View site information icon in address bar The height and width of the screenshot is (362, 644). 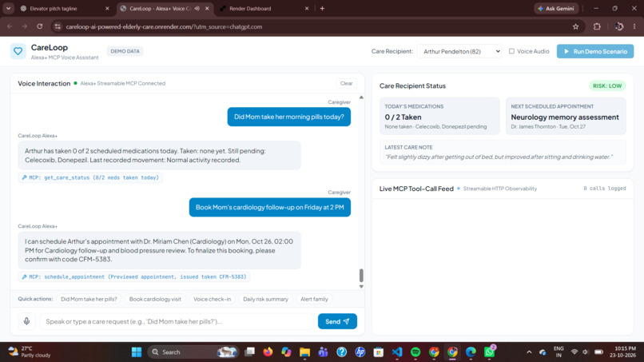tap(58, 26)
